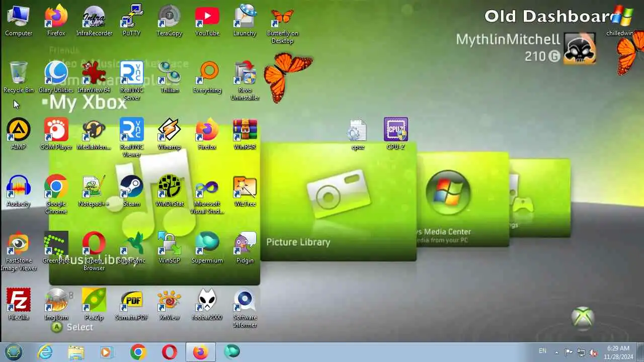
Task: Open the YouTube desktop shortcut
Action: pos(207,21)
